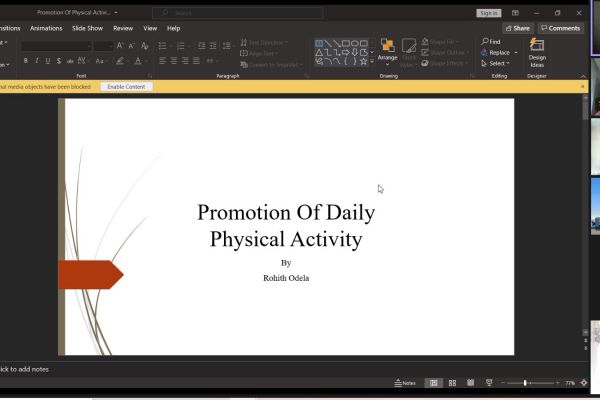Click Find in Editing group
600x400 pixels.
[491, 41]
